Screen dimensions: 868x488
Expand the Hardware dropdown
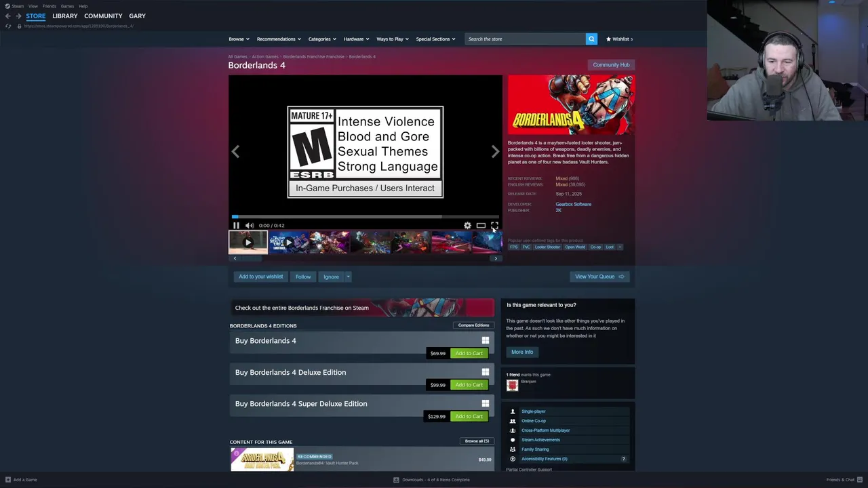click(356, 39)
